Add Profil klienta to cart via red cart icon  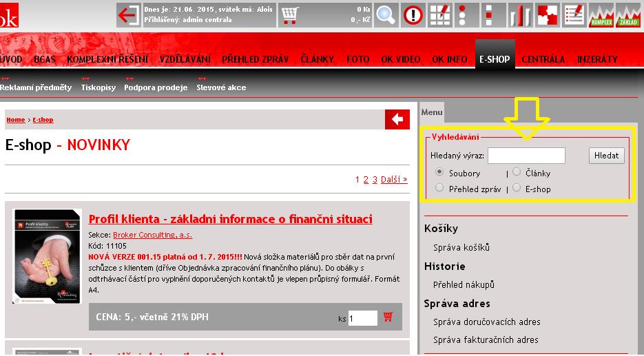(x=388, y=317)
